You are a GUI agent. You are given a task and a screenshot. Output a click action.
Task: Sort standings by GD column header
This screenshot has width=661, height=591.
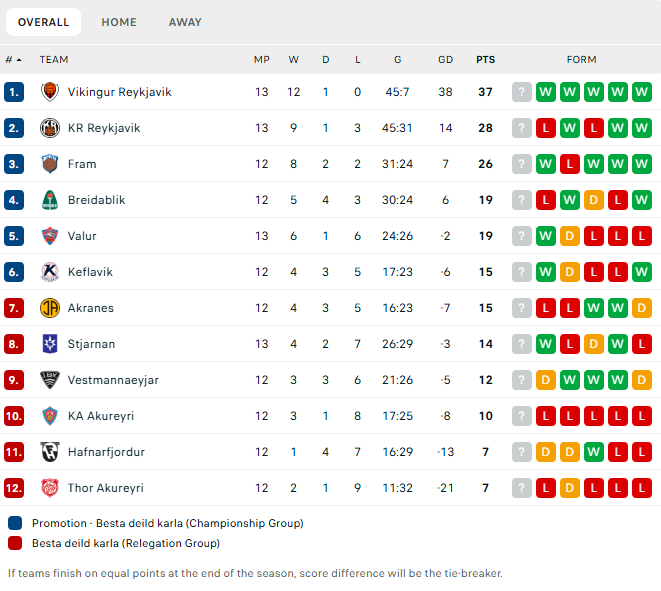coord(445,59)
